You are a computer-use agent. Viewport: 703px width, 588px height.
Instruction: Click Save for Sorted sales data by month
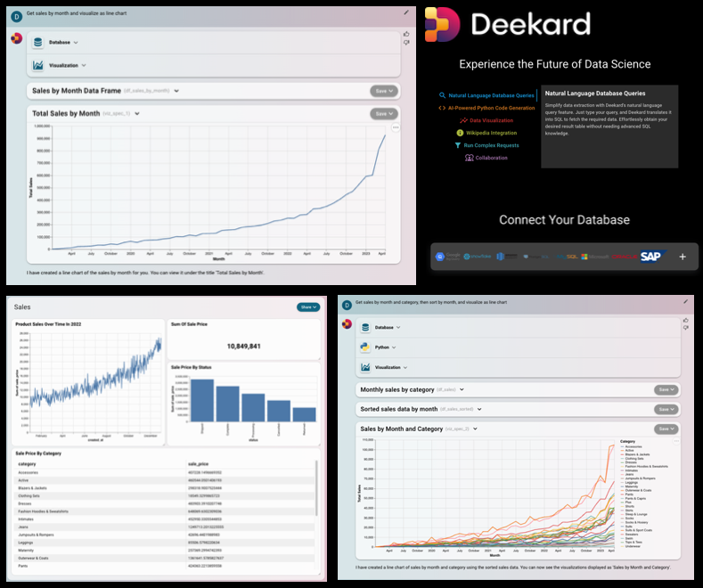666,409
